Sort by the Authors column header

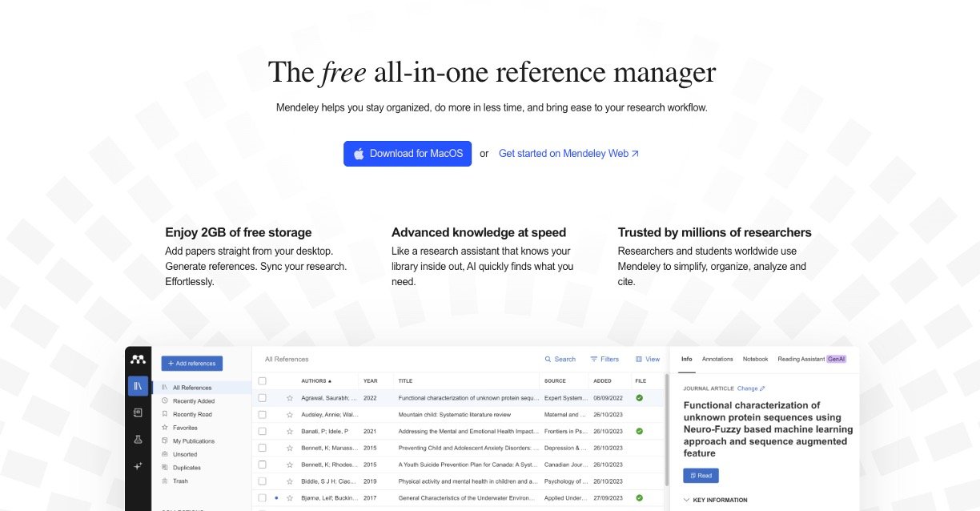tap(316, 381)
